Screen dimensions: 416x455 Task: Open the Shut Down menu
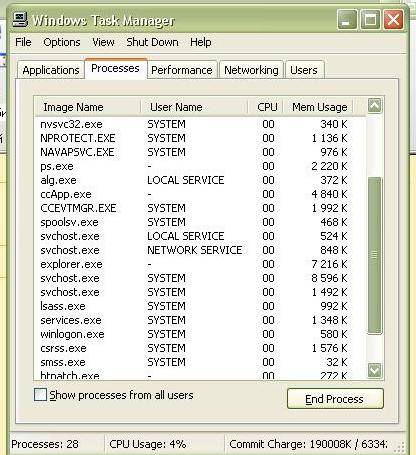click(x=152, y=42)
